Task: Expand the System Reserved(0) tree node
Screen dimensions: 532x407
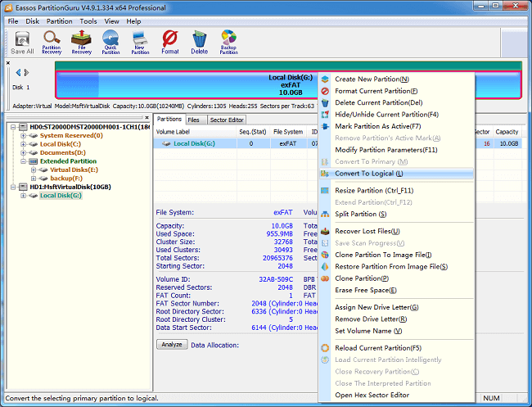Action: (23, 136)
